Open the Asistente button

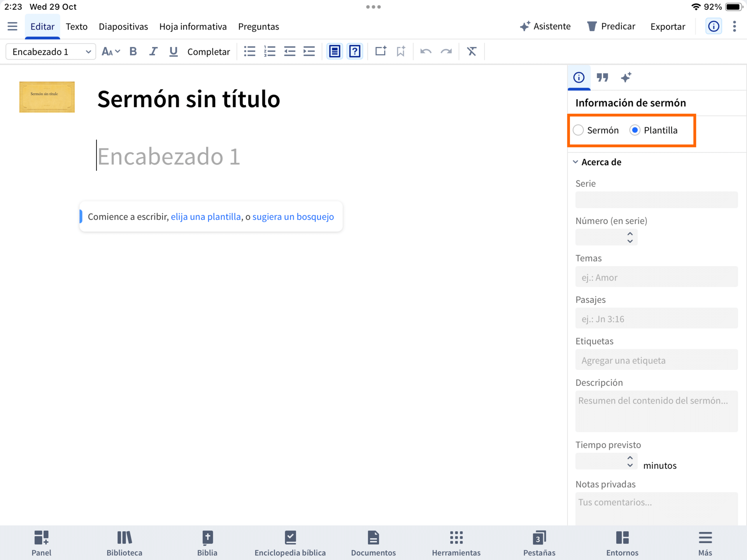point(545,26)
